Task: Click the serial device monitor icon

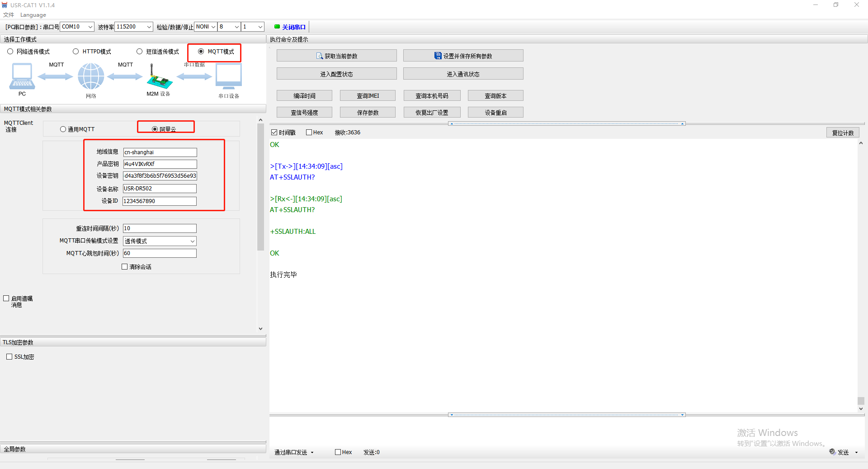Action: [229, 76]
